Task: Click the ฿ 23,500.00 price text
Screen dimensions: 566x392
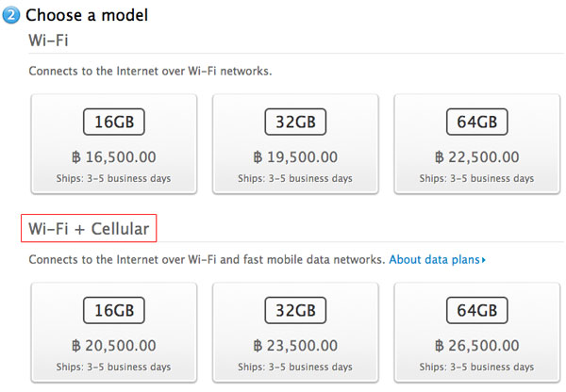Action: (295, 346)
